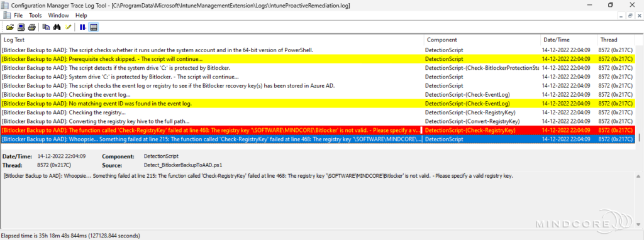Click the Thread value '8572 (0x217C)' in details
The width and height of the screenshot is (644, 240).
pyautogui.click(x=54, y=165)
